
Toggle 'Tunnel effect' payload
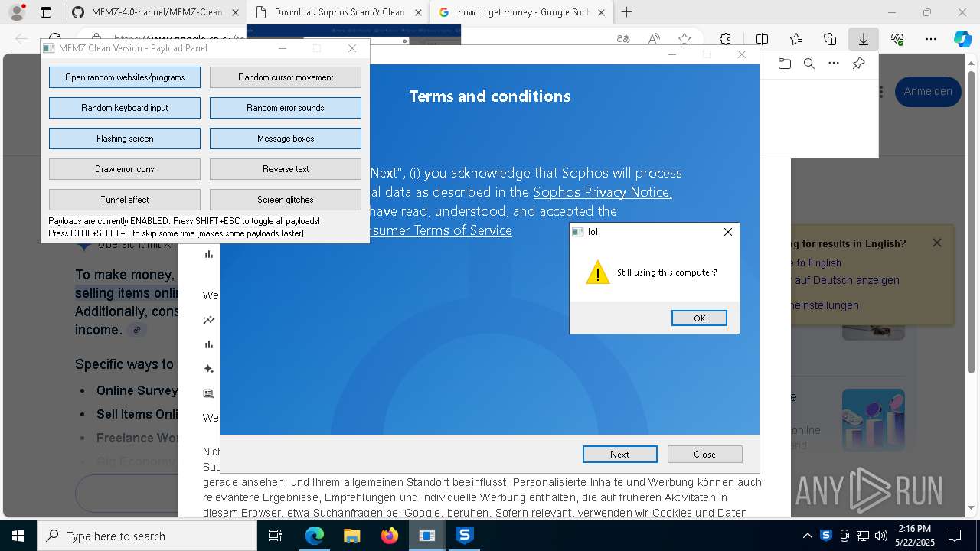tap(125, 200)
